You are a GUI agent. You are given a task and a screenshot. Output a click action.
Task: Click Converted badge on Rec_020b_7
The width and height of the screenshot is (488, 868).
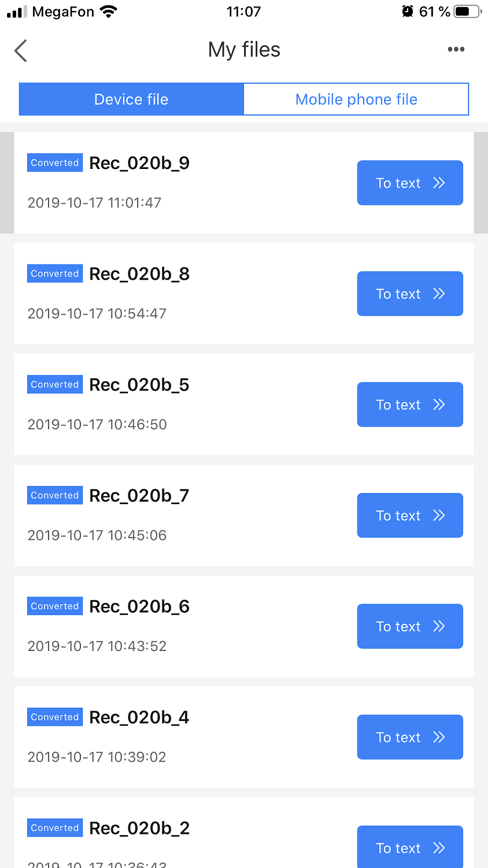[55, 495]
